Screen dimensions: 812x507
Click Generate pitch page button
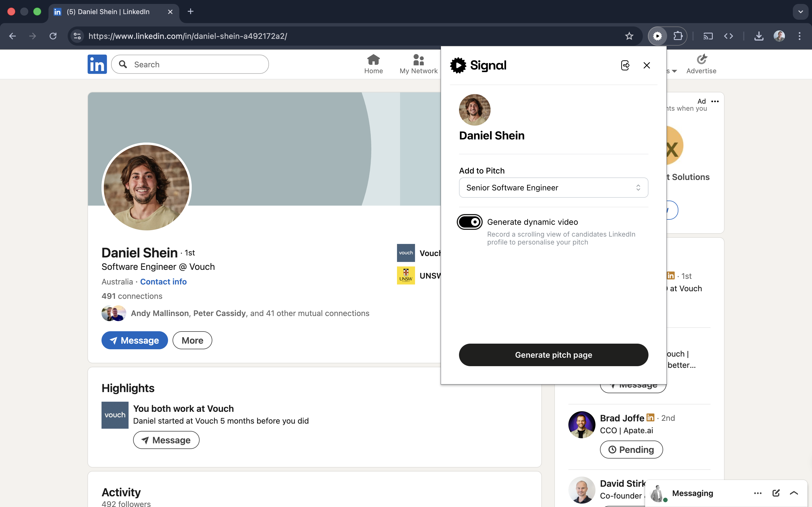click(x=553, y=355)
